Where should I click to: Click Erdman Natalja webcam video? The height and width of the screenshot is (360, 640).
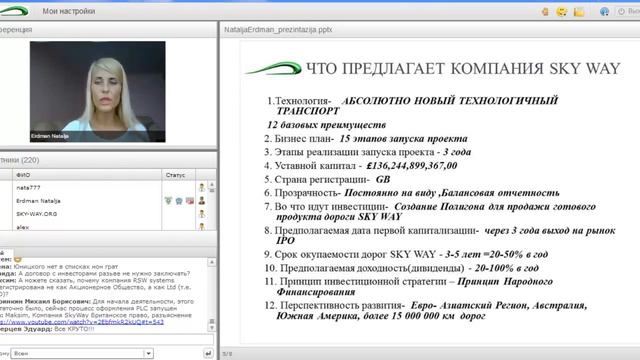pyautogui.click(x=98, y=91)
